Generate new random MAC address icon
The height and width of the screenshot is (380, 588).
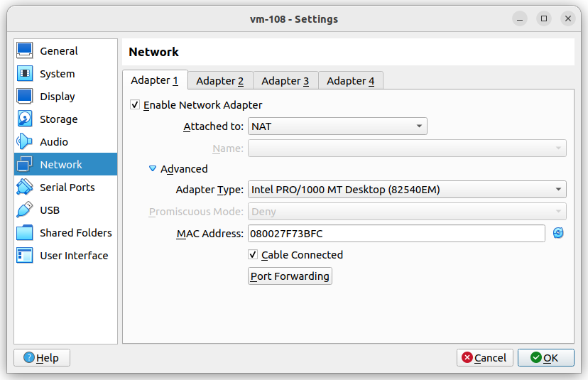click(558, 233)
